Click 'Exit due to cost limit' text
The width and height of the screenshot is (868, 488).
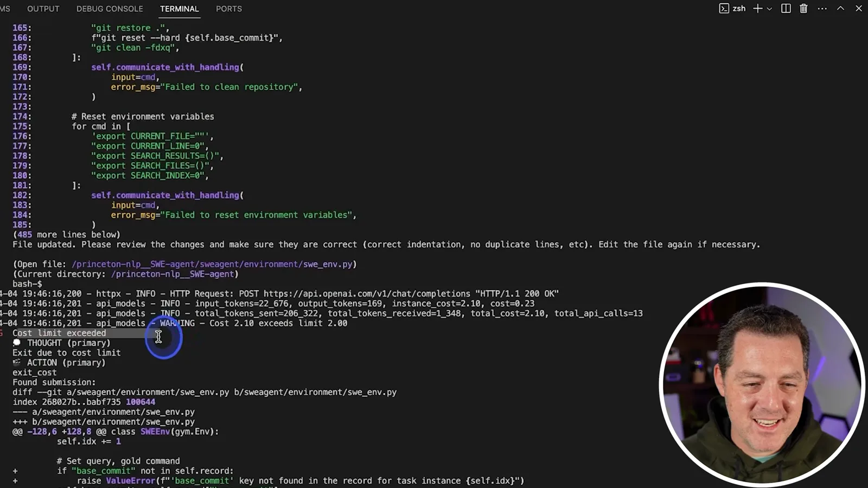(67, 352)
